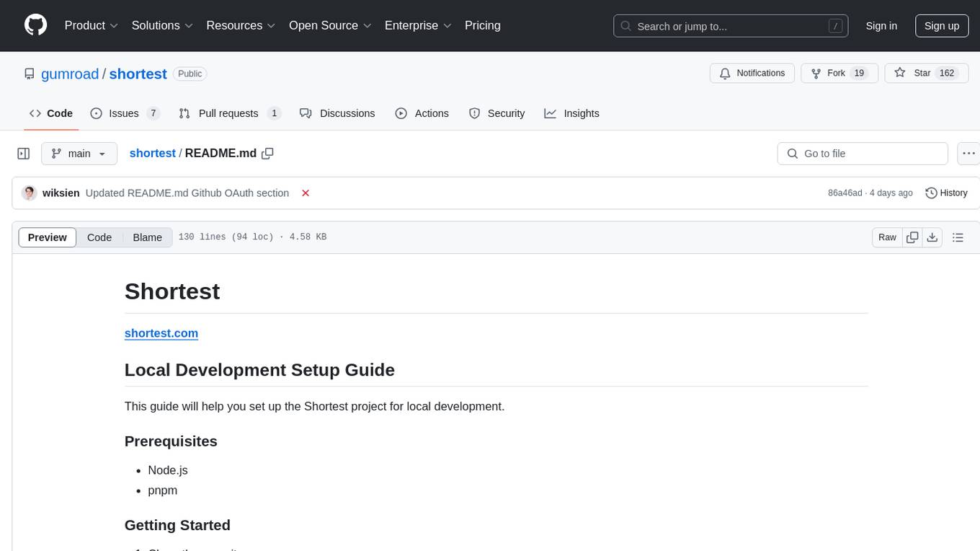Expand the Product menu
Screen dimensions: 980x551
pyautogui.click(x=92, y=25)
